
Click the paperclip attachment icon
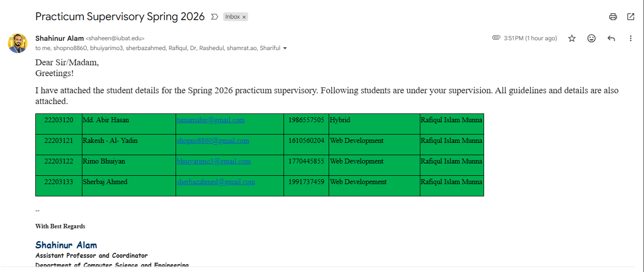tap(496, 38)
